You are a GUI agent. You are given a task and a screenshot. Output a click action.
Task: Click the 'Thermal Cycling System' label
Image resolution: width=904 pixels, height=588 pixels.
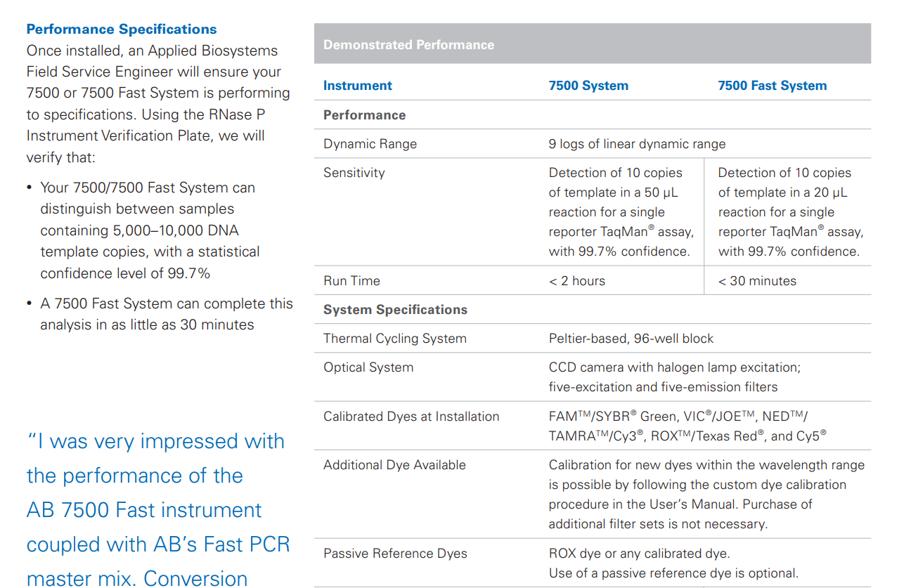click(395, 339)
